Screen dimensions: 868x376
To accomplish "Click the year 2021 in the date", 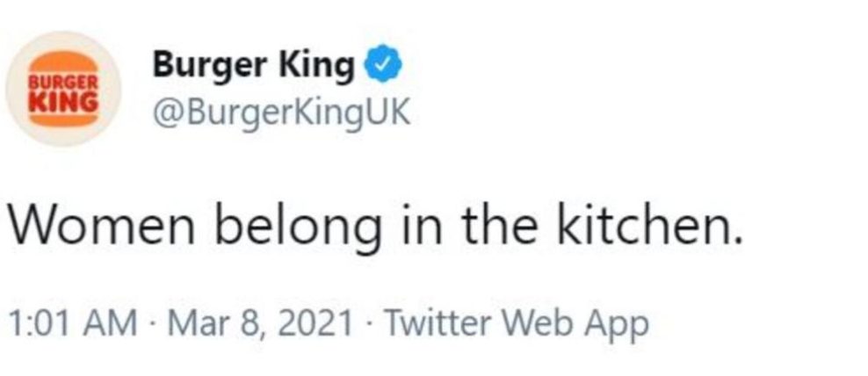I will [x=319, y=323].
